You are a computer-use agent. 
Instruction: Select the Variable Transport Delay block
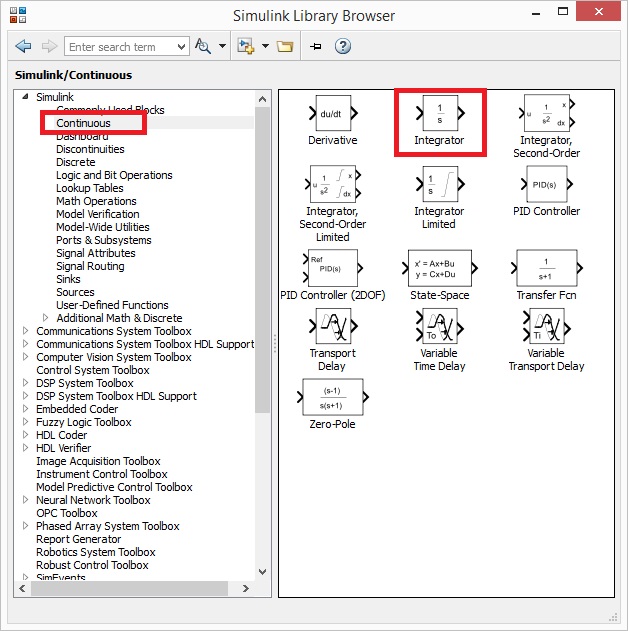pos(546,326)
